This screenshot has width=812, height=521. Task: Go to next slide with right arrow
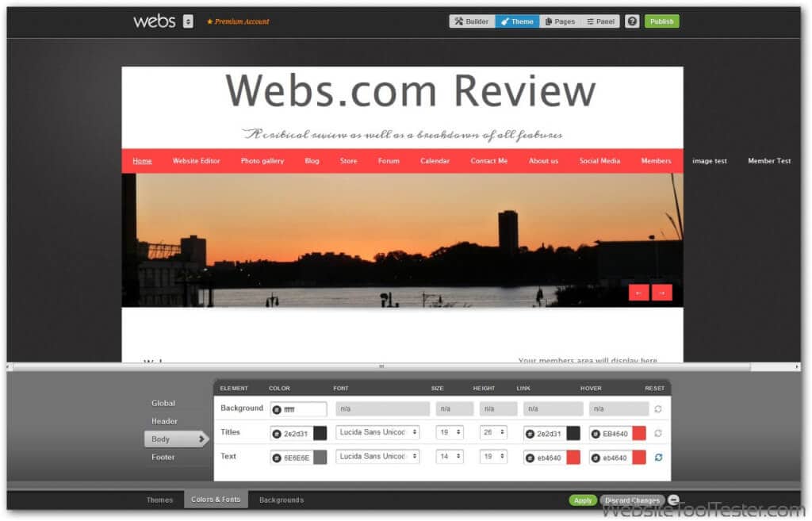coord(662,293)
